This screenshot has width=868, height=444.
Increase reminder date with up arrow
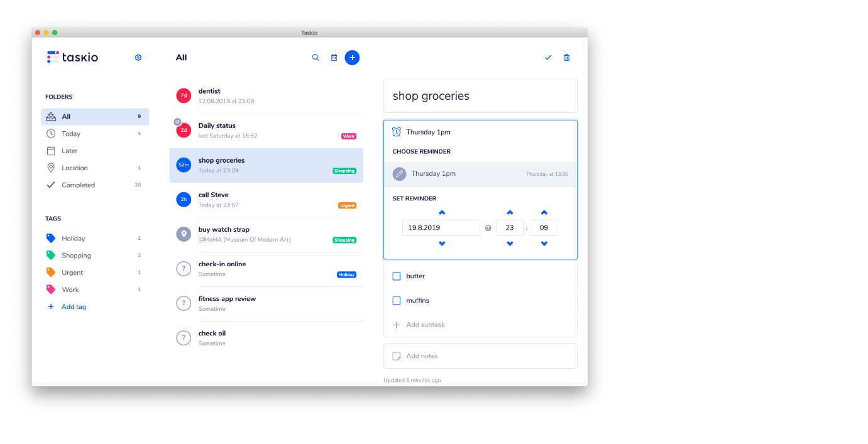click(442, 212)
